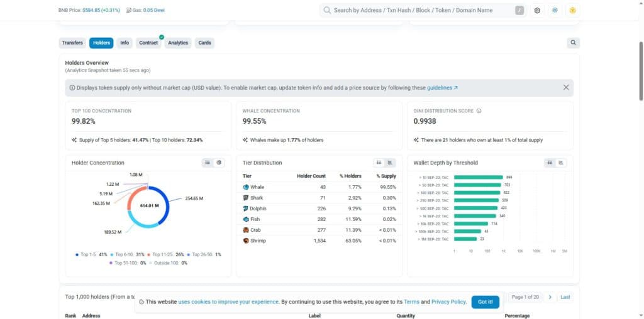Jump to Last holders page
The width and height of the screenshot is (644, 319).
point(565,297)
